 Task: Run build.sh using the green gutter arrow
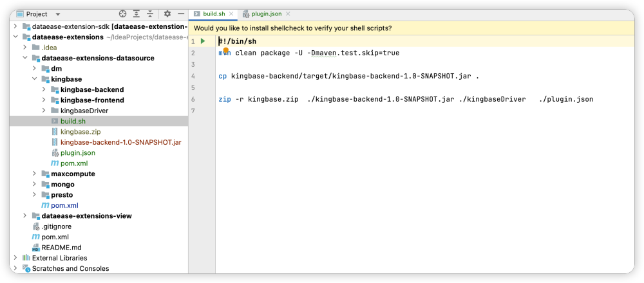[x=202, y=41]
